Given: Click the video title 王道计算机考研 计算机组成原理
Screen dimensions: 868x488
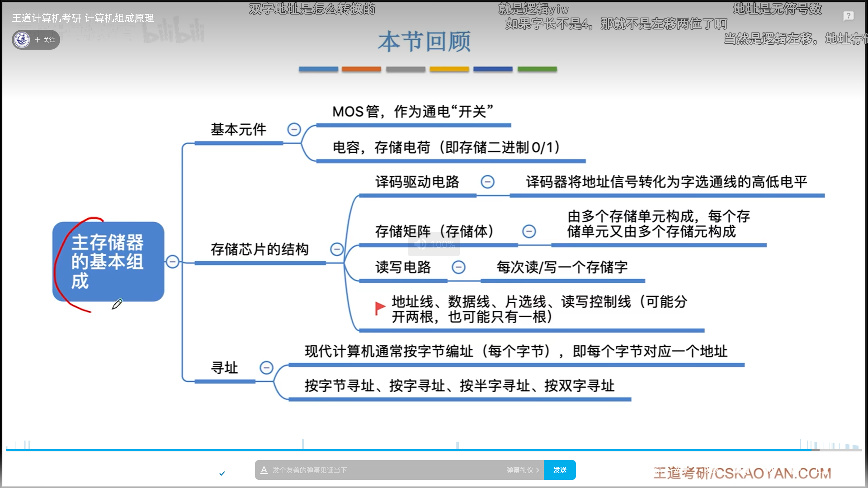Looking at the screenshot, I should (83, 18).
